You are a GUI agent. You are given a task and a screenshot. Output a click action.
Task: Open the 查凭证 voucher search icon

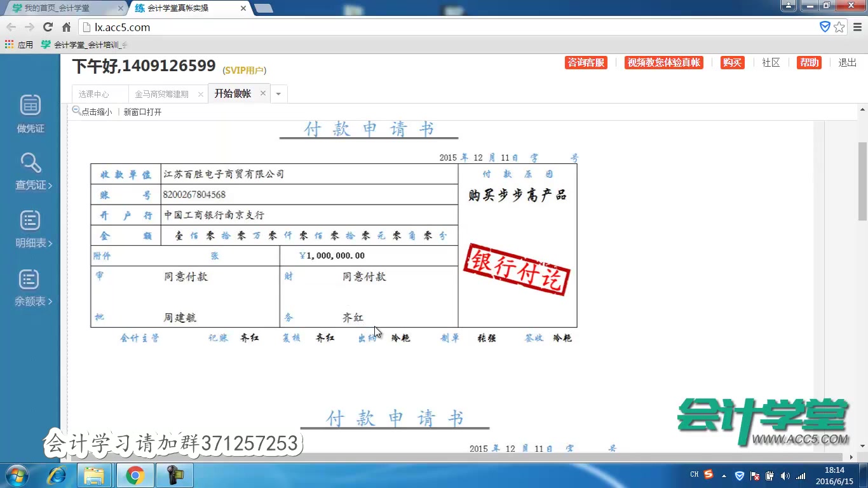[x=29, y=172]
